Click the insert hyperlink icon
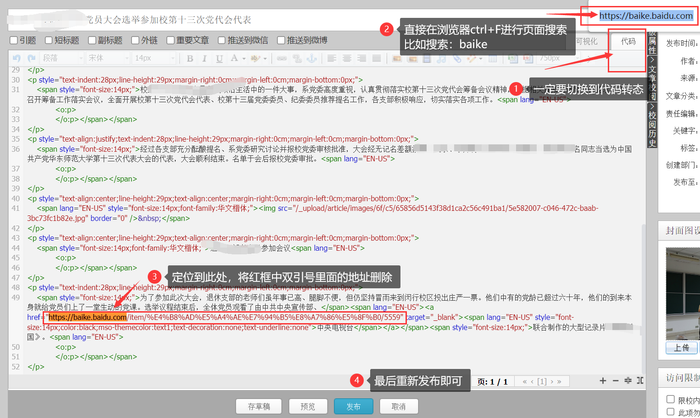Viewport: 700px width, 418px height. (x=281, y=59)
